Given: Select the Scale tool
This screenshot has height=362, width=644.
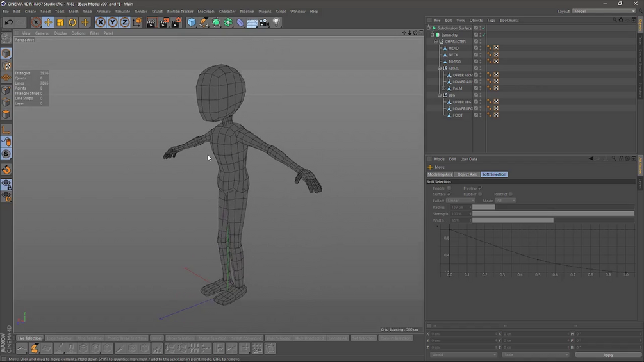Looking at the screenshot, I should tap(60, 22).
